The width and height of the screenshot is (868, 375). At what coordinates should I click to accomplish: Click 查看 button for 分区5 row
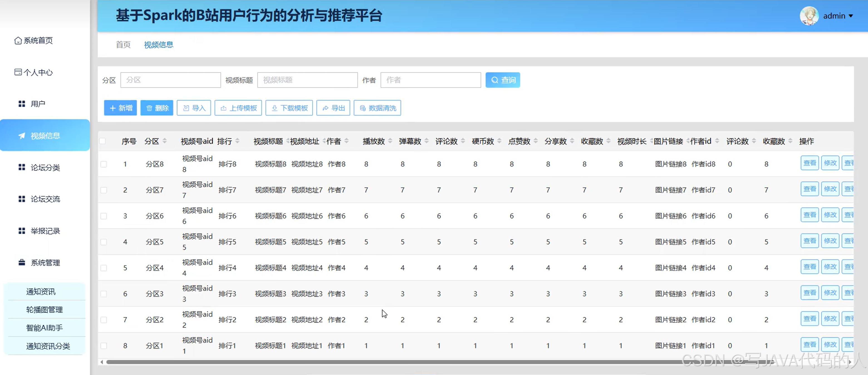pyautogui.click(x=810, y=241)
